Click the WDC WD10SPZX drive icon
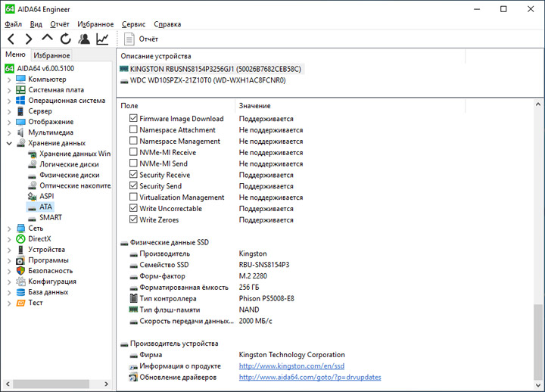545x392 pixels. [124, 81]
